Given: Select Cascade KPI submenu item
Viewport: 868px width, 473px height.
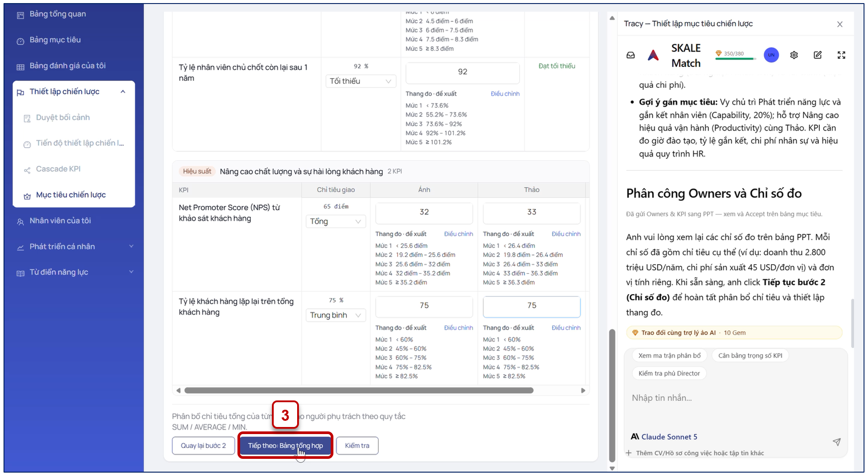Looking at the screenshot, I should tap(58, 169).
